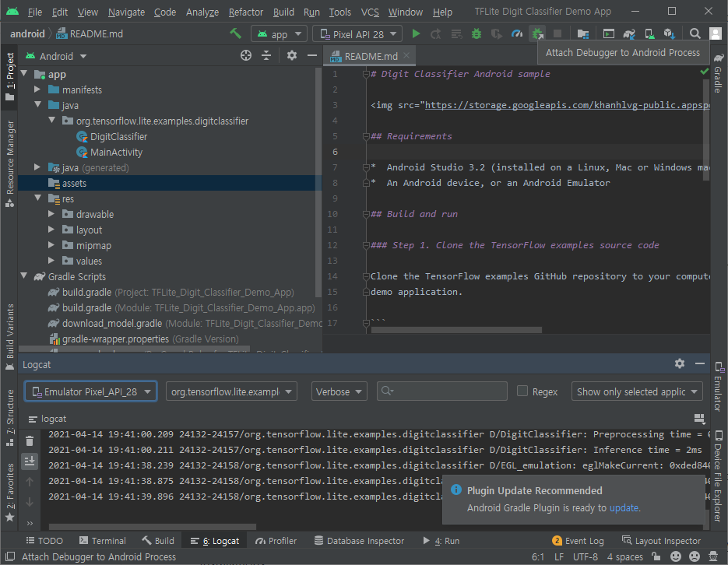The width and height of the screenshot is (728, 565).
Task: Toggle tool window buttons icon in status bar
Action: (x=10, y=556)
